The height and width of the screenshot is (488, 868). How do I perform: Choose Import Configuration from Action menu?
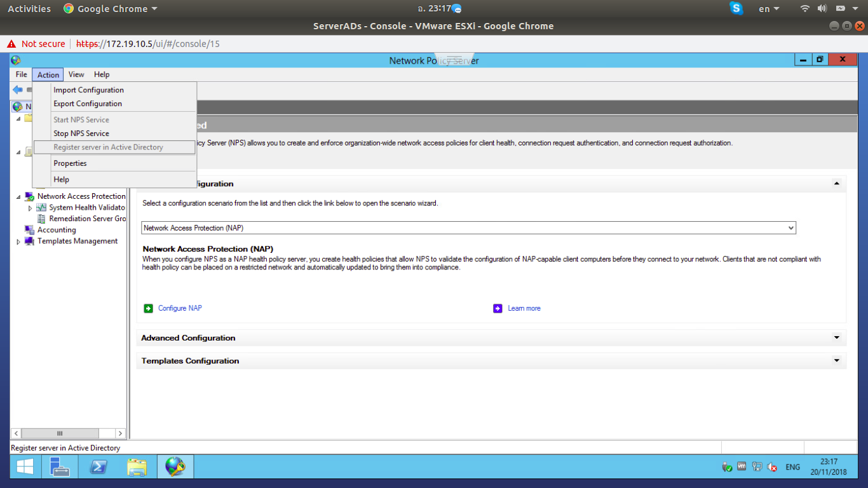pyautogui.click(x=115, y=90)
